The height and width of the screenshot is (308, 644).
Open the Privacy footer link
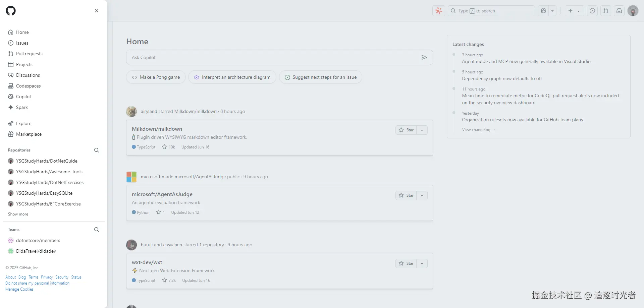tap(47, 277)
